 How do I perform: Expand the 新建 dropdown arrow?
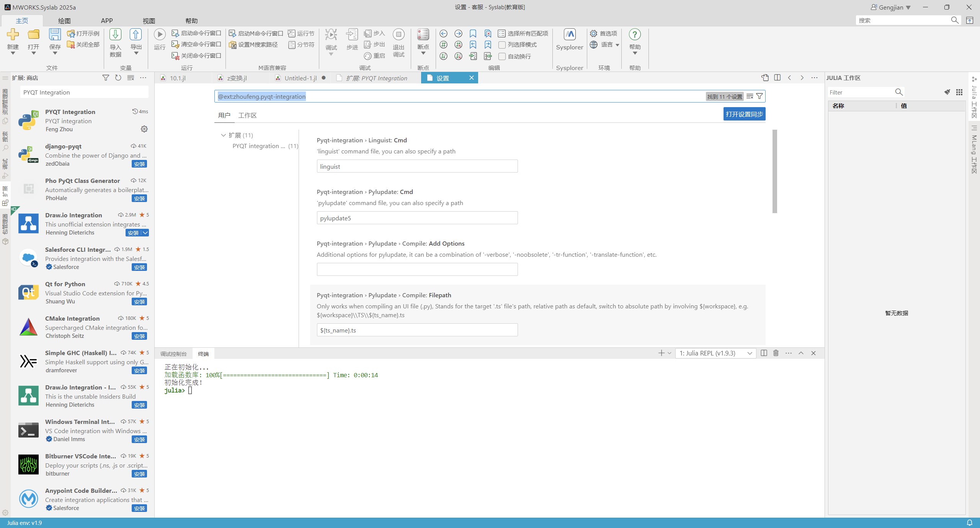13,53
